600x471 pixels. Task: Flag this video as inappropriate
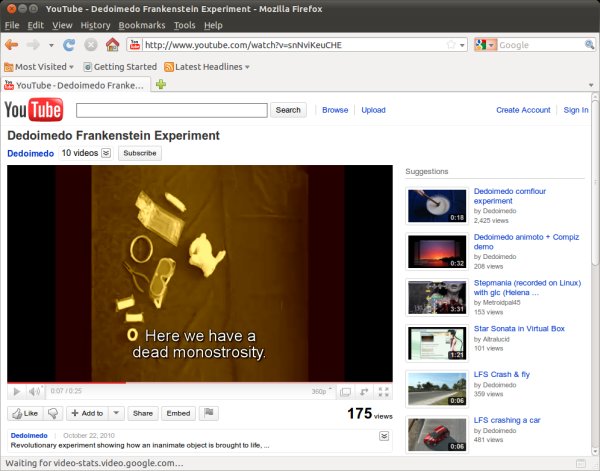click(209, 413)
